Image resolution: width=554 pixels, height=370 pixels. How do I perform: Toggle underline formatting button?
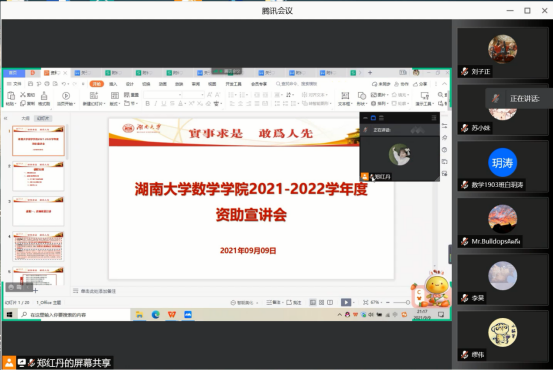164,104
